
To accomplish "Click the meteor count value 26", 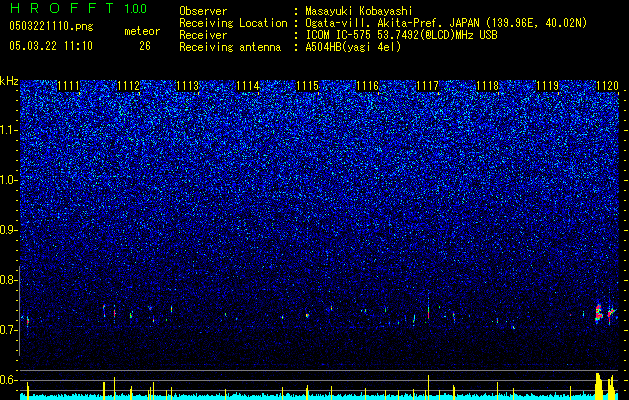I will [145, 46].
